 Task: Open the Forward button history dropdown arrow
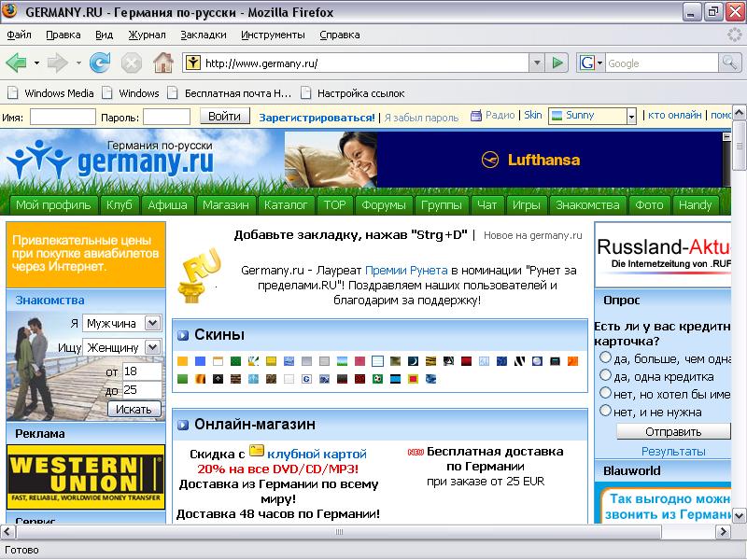pos(78,63)
